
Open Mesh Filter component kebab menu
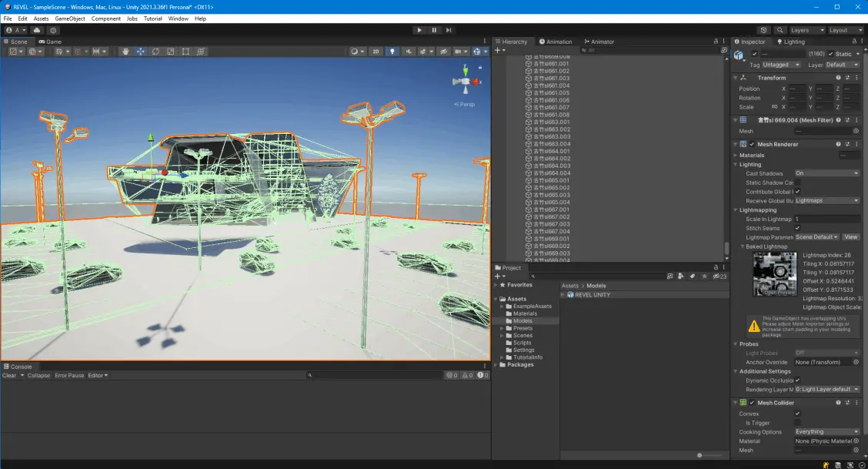click(x=856, y=120)
